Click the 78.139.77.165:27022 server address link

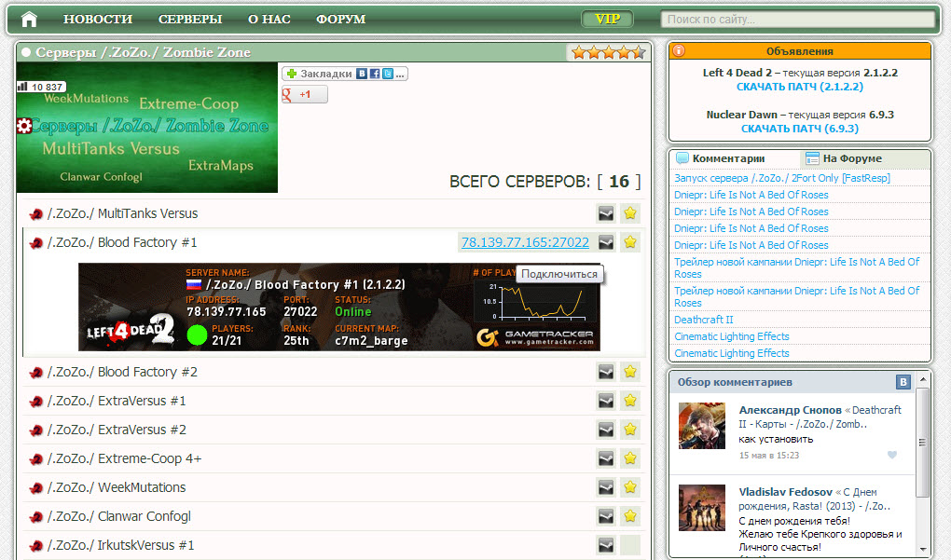525,242
